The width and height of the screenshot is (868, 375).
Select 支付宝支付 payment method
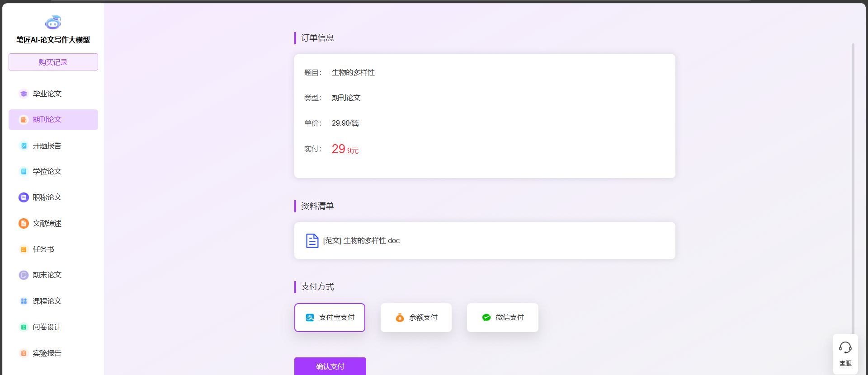click(330, 318)
